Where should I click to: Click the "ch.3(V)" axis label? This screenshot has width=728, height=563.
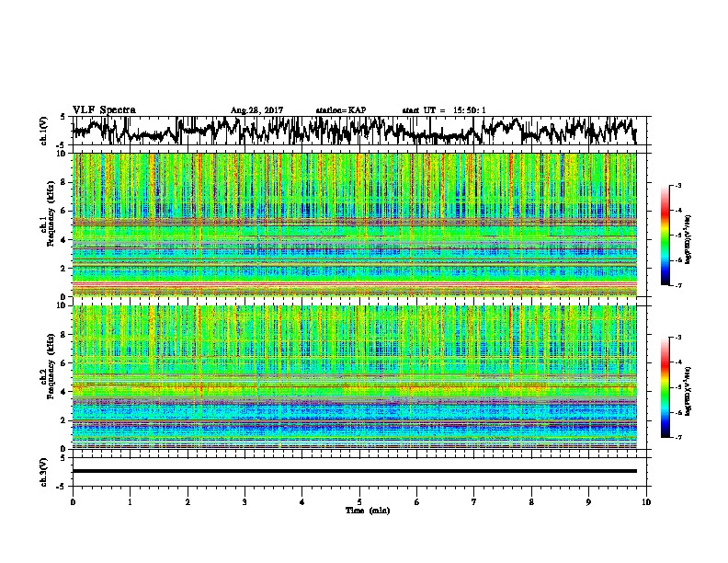pos(44,472)
